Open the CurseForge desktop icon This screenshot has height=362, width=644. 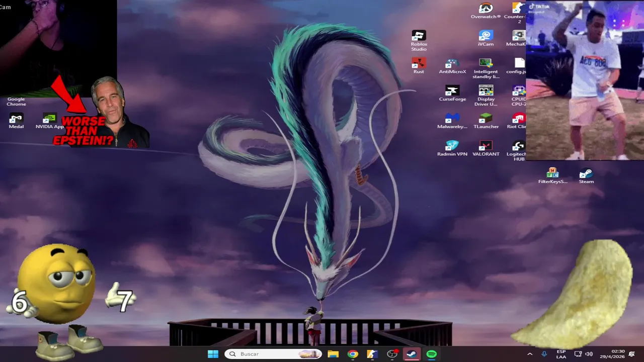click(452, 93)
